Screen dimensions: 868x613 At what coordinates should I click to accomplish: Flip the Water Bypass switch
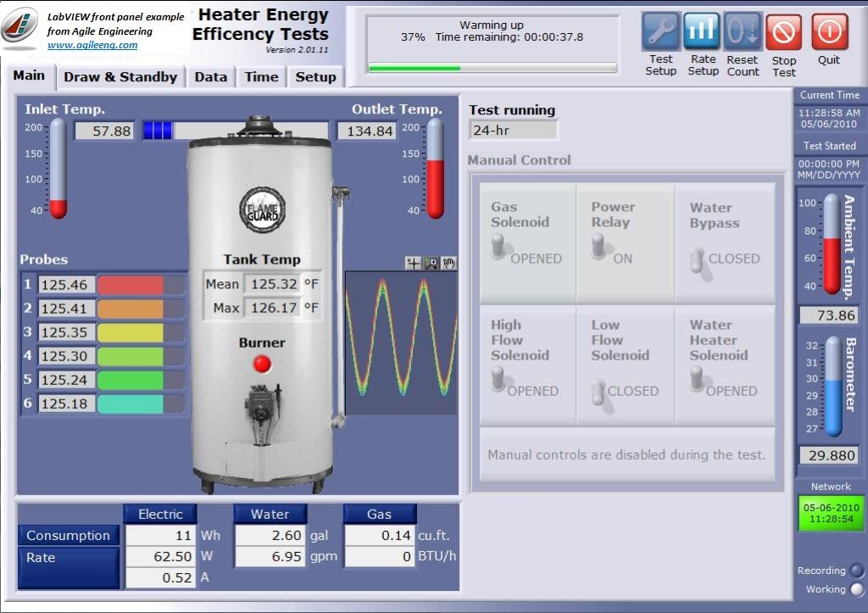pyautogui.click(x=698, y=259)
